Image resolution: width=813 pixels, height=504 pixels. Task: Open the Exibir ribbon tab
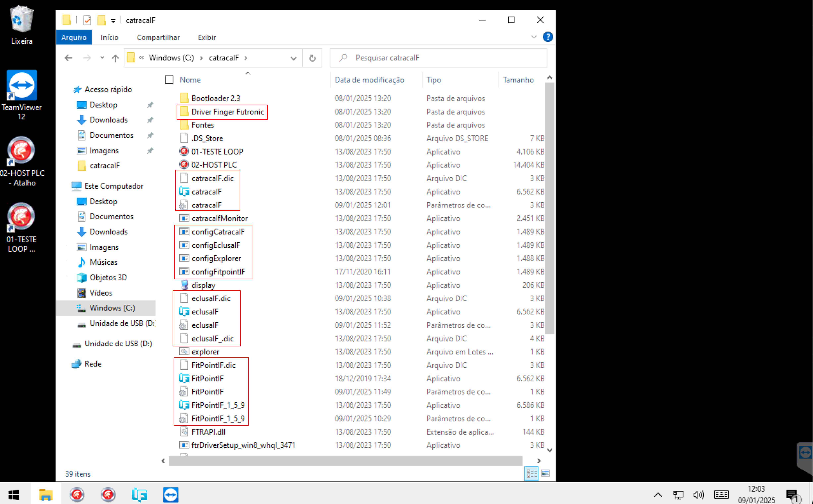tap(207, 37)
